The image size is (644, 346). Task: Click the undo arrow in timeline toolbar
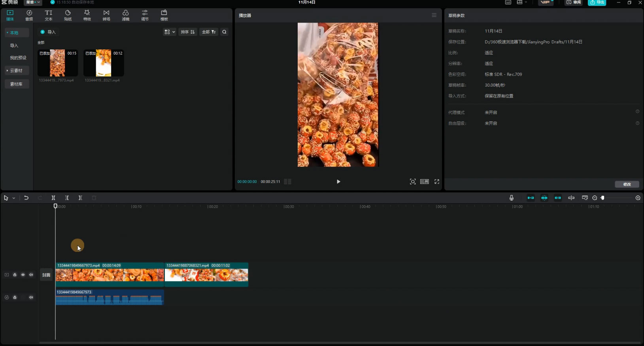tap(26, 198)
